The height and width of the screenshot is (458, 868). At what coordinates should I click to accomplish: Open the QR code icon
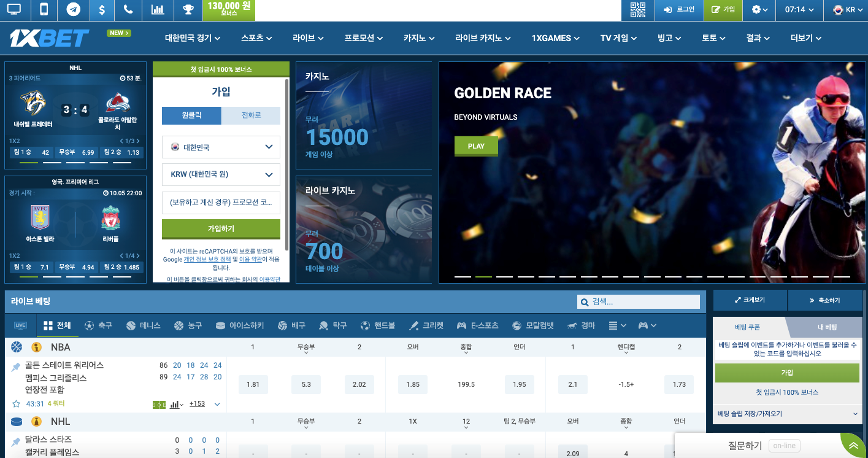tap(638, 10)
